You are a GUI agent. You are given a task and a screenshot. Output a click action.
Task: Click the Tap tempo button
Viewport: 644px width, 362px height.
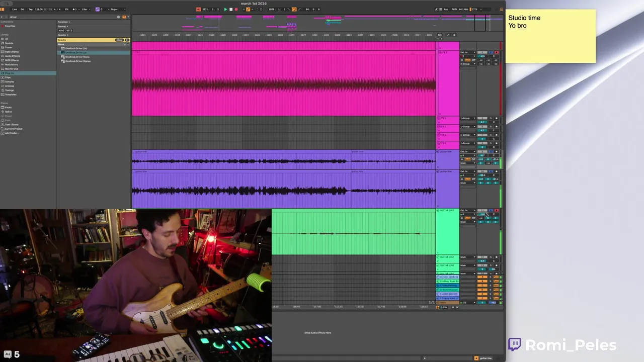[x=30, y=9]
